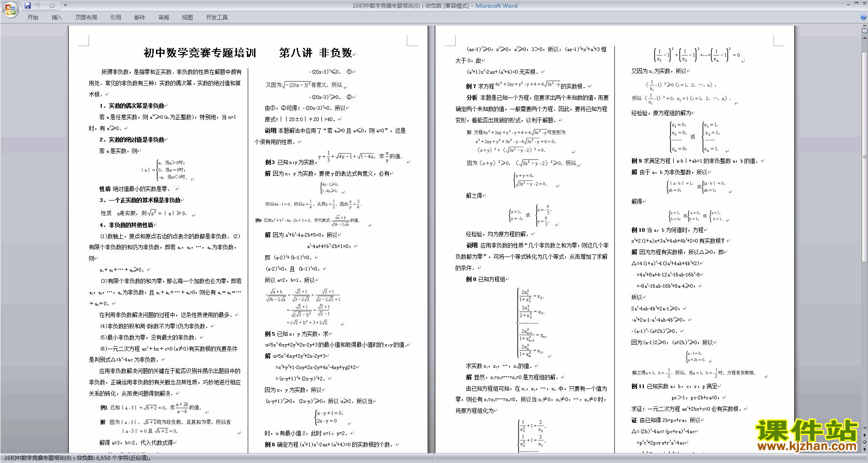Click the 例8 已知方程组 line
The height and width of the screenshot is (463, 868).
point(486,280)
